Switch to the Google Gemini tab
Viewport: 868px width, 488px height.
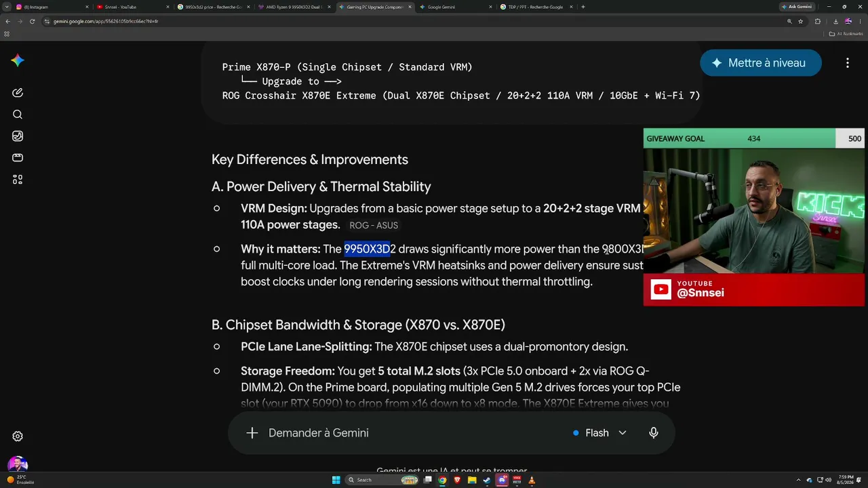pyautogui.click(x=454, y=7)
